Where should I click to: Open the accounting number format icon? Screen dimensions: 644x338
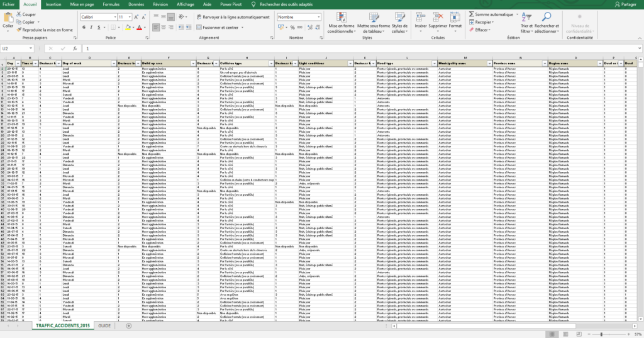coord(281,28)
